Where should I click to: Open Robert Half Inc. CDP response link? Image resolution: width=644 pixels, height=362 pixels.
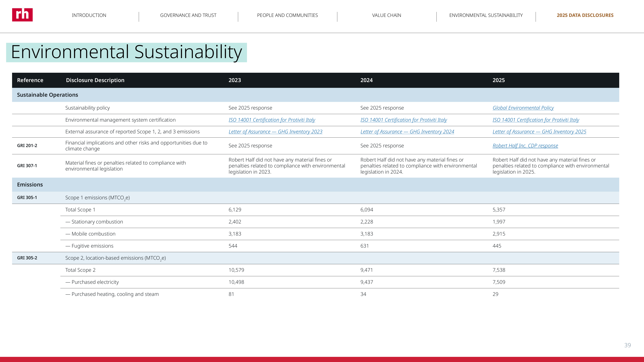[x=525, y=146]
